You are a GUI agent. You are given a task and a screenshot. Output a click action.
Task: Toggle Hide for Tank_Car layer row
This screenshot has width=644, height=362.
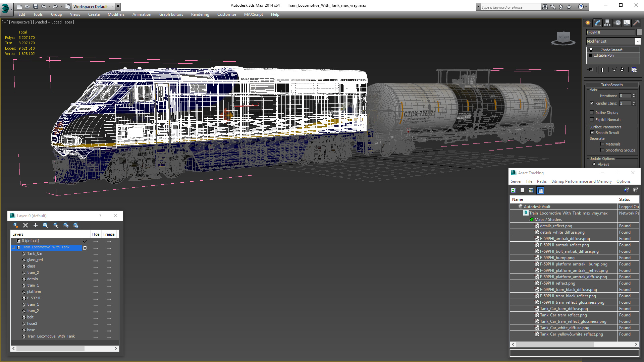click(96, 254)
